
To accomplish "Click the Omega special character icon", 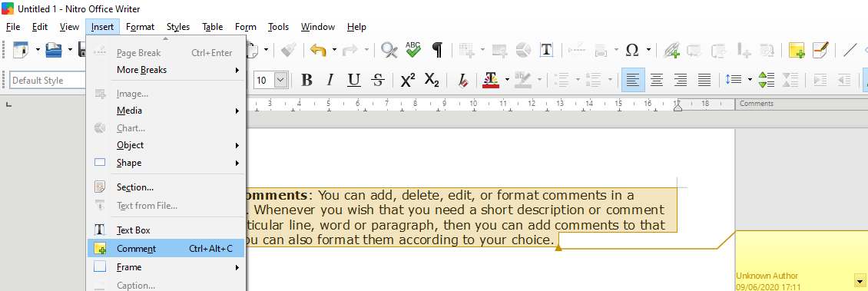I will (x=632, y=51).
